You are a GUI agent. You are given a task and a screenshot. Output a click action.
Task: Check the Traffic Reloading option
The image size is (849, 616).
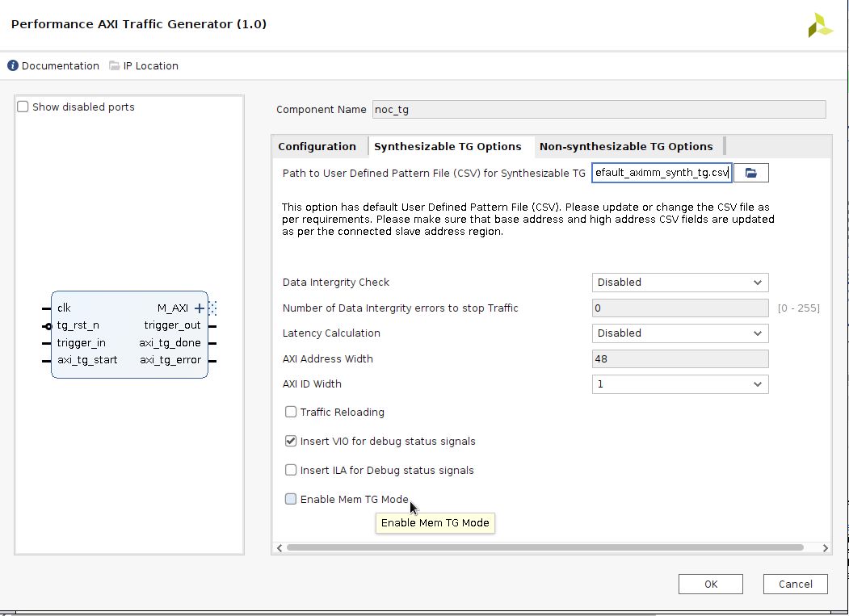290,412
